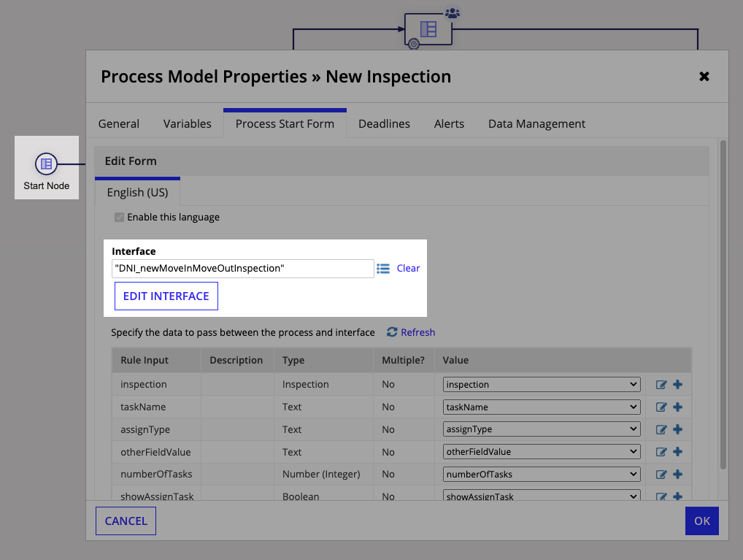Open the Alerts tab
Viewport: 743px width, 560px height.
449,124
